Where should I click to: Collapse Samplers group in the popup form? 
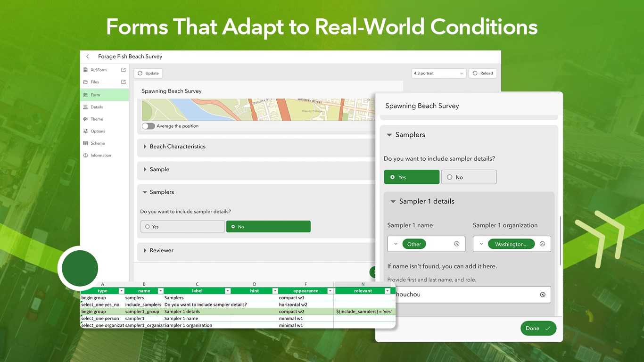click(389, 135)
